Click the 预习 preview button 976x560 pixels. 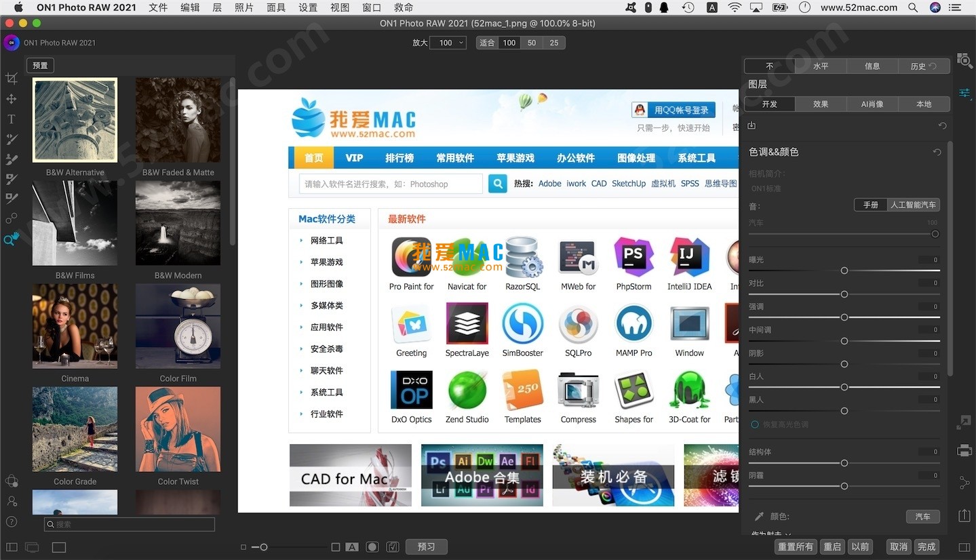click(x=426, y=547)
